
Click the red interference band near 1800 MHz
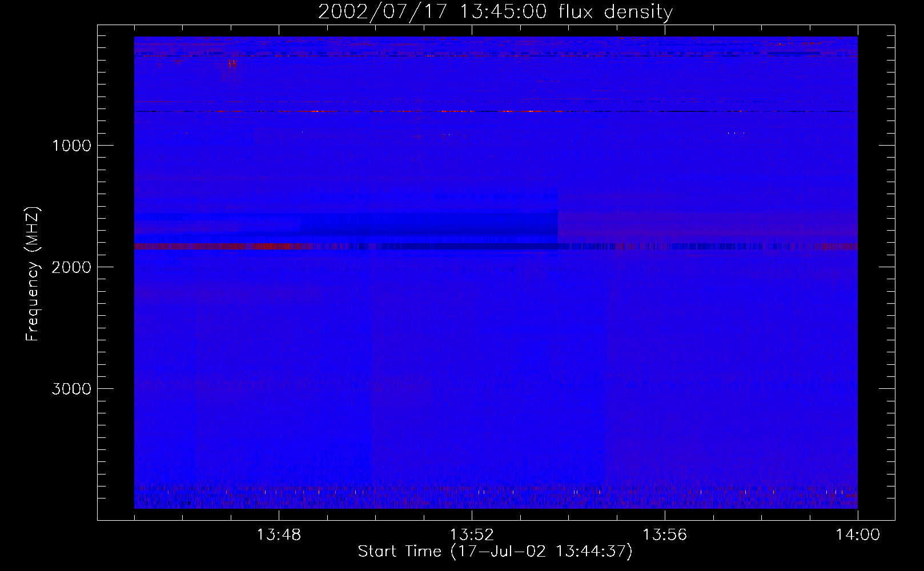click(x=223, y=247)
